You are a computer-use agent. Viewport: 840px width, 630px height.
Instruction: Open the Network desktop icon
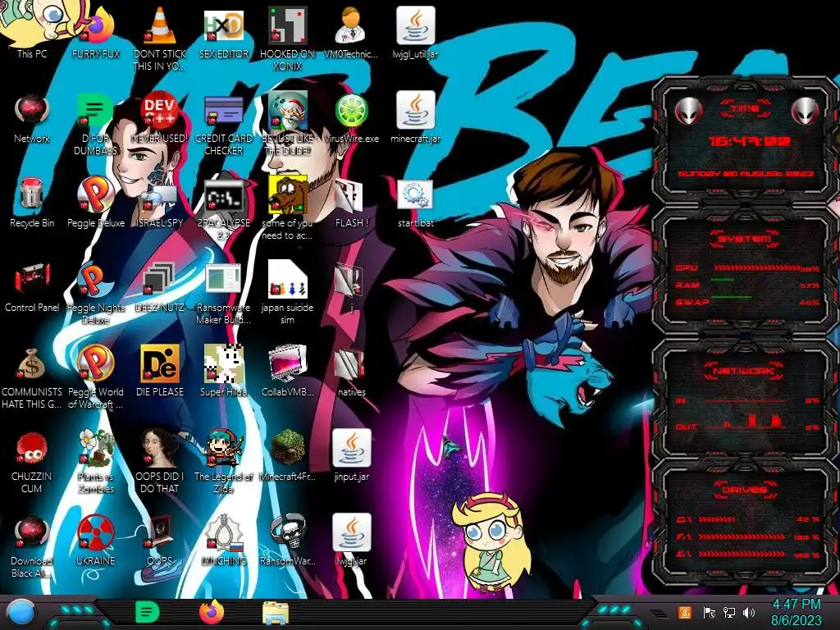point(32,110)
